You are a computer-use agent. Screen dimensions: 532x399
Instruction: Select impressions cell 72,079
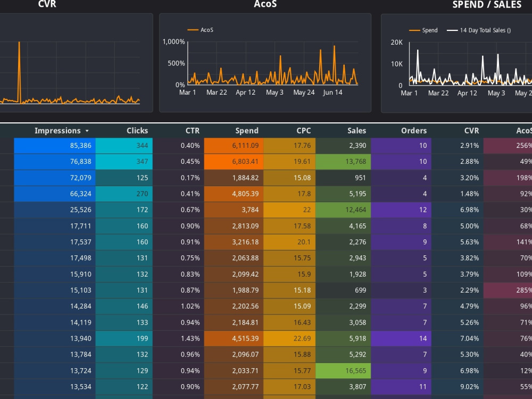(x=55, y=178)
